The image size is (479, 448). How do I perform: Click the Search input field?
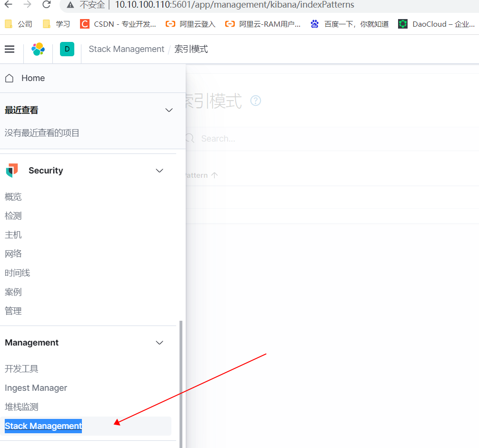click(219, 138)
